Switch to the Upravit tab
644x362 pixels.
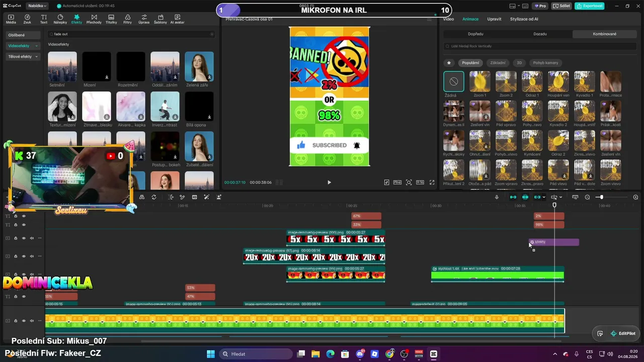pos(494,19)
